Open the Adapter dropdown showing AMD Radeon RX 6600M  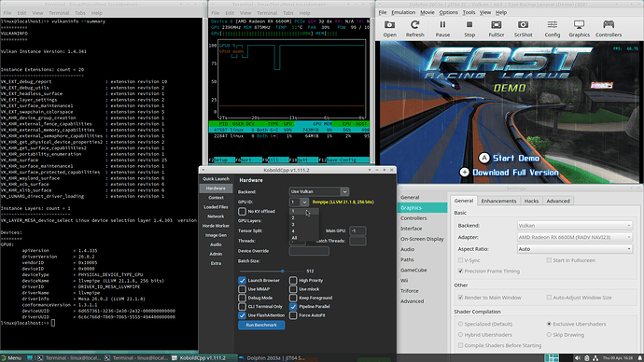575,237
